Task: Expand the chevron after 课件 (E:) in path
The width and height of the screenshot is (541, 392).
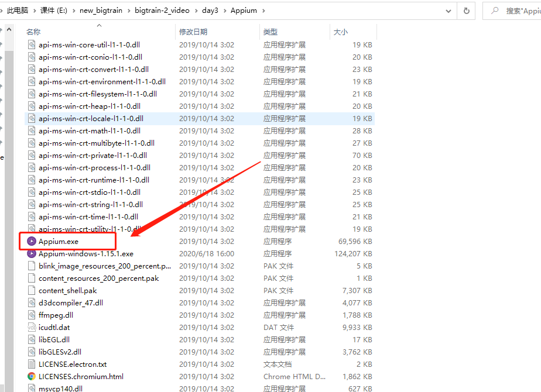Action: (x=74, y=11)
